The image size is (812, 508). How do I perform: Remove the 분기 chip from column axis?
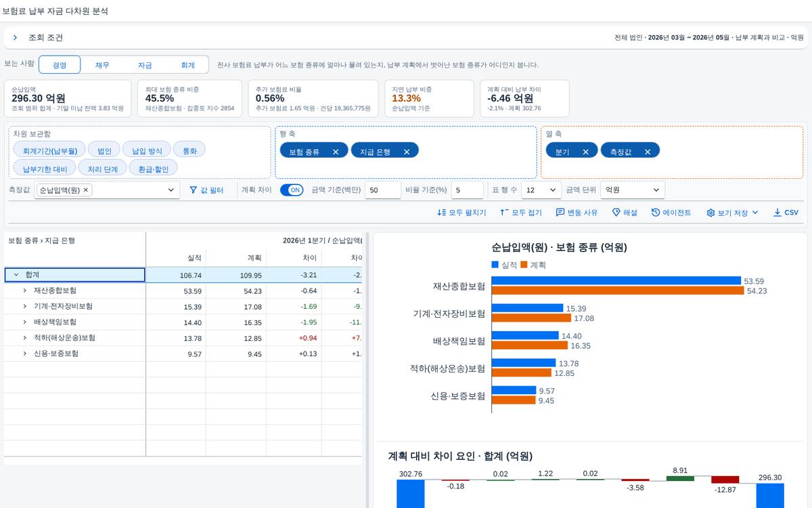click(x=585, y=152)
